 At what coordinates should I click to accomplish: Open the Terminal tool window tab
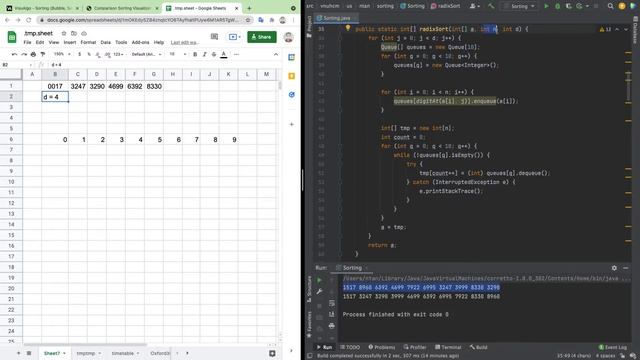[448, 347]
